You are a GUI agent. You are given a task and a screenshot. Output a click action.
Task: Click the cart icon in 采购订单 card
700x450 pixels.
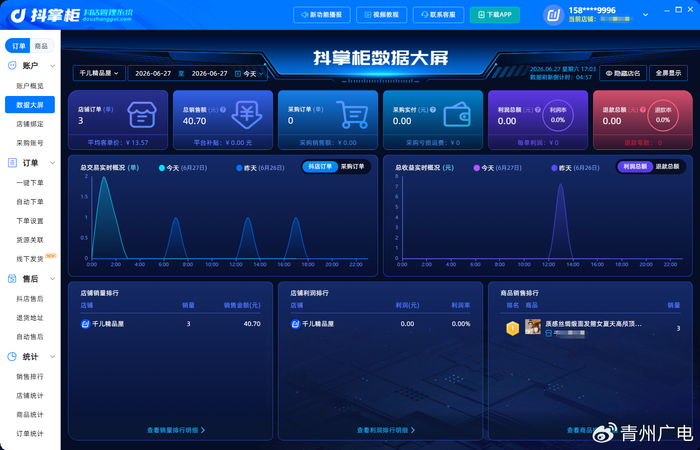[x=352, y=115]
